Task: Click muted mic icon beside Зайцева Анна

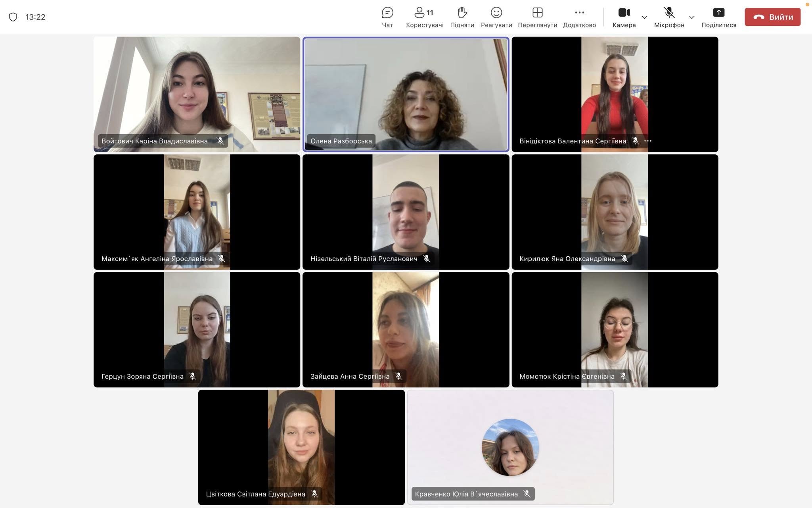Action: (x=399, y=376)
